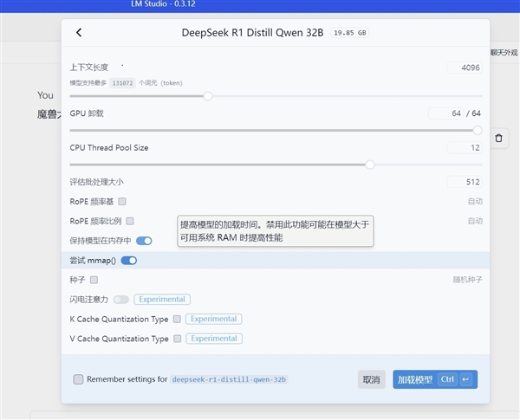Click the 131072 max token value
Viewport: 520px width, 420px height.
122,83
